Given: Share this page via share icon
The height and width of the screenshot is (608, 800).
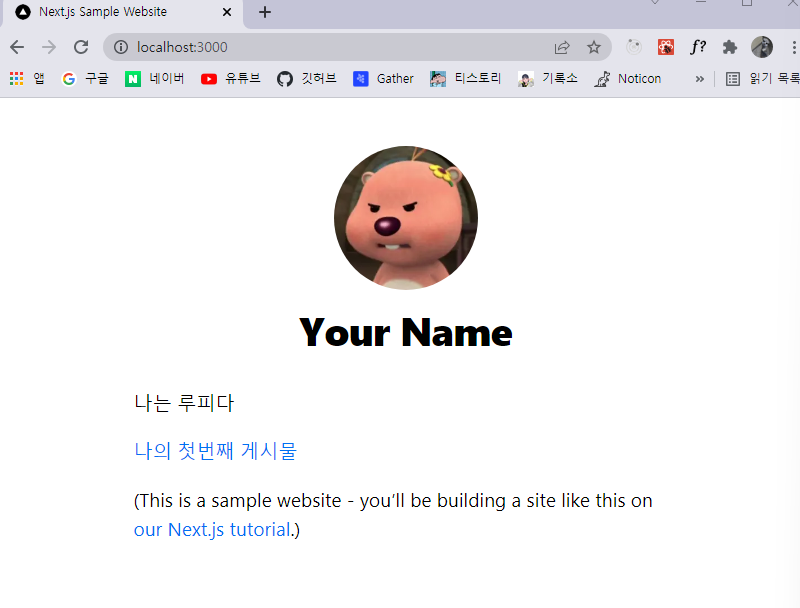Looking at the screenshot, I should pyautogui.click(x=562, y=47).
